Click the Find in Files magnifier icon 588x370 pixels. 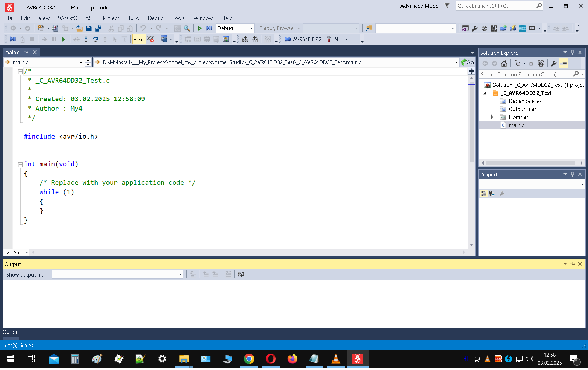[187, 28]
